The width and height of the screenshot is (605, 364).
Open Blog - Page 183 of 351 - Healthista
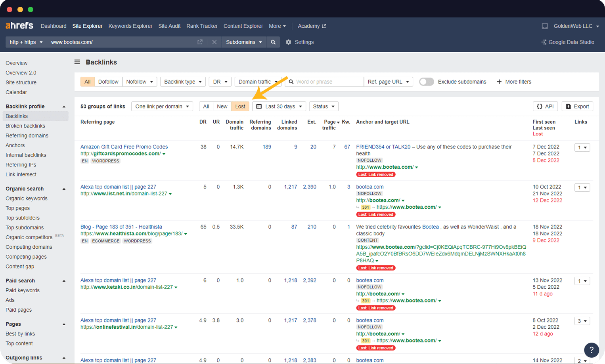121,227
